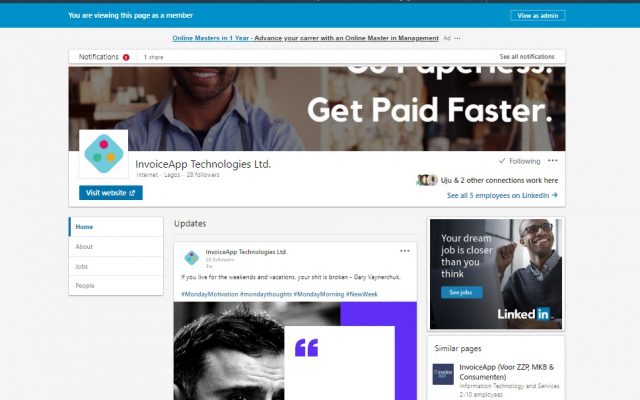Click the View as admin button
The width and height of the screenshot is (640, 400).
(538, 16)
